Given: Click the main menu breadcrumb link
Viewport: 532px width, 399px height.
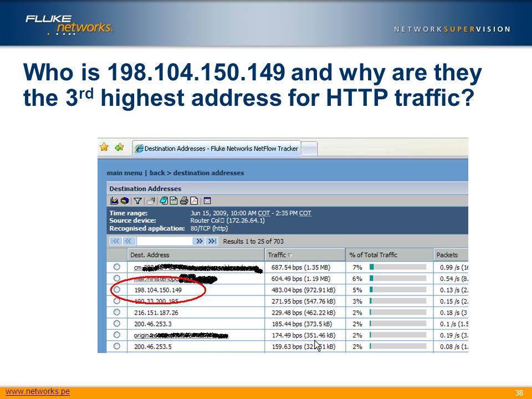Looking at the screenshot, I should click(124, 173).
